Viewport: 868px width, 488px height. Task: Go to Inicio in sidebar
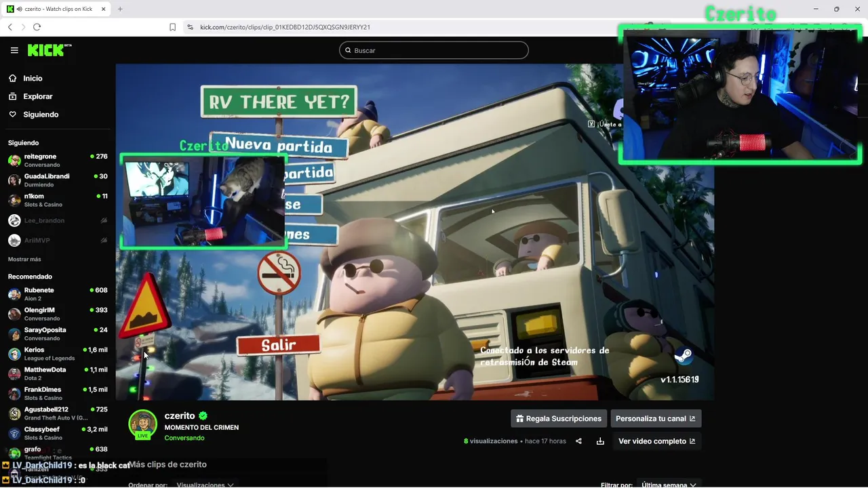(33, 79)
